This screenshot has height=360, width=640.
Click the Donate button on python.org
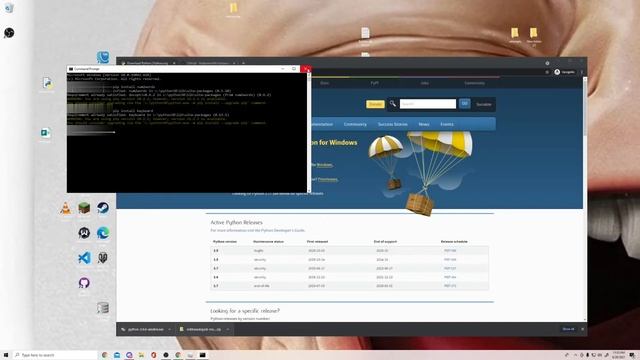click(375, 104)
